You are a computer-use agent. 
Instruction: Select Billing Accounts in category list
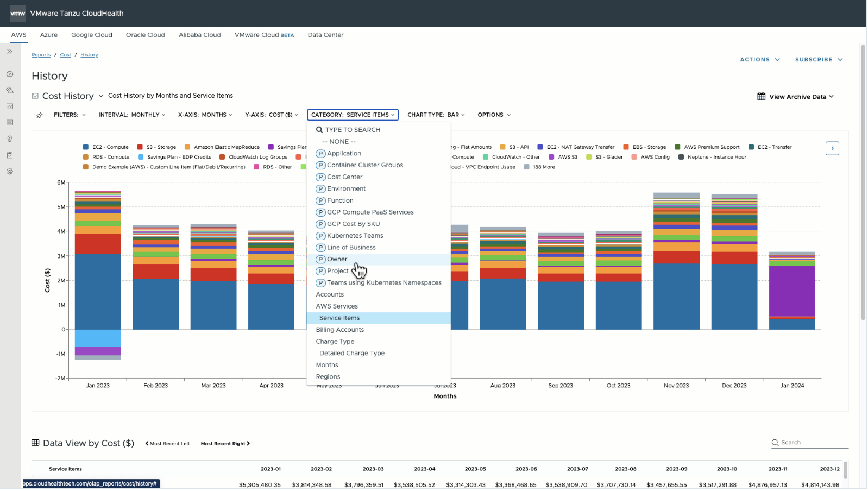(379, 330)
